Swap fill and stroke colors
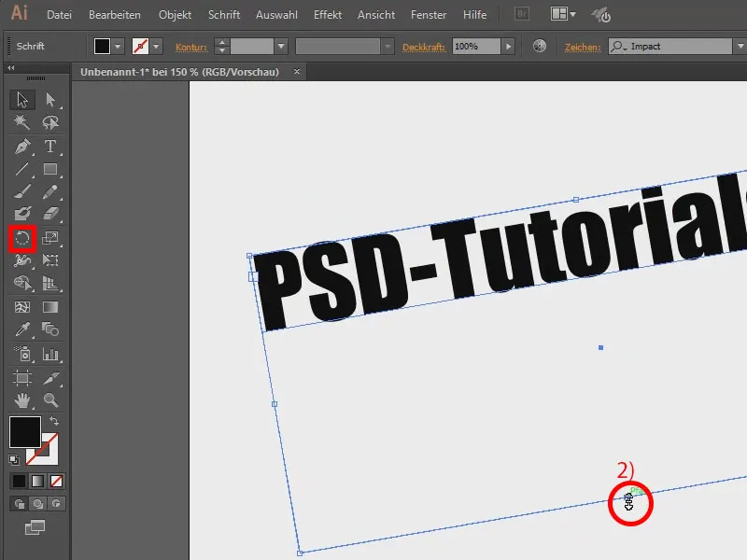The image size is (747, 560). [53, 423]
